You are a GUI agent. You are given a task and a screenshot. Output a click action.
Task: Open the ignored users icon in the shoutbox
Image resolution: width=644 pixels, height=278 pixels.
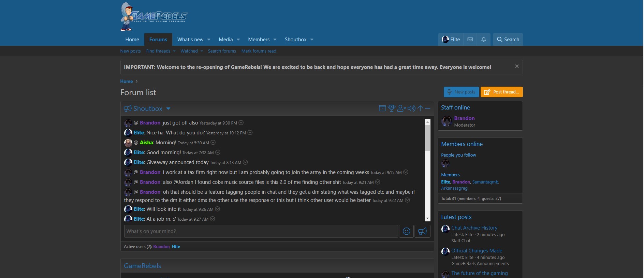pos(402,108)
